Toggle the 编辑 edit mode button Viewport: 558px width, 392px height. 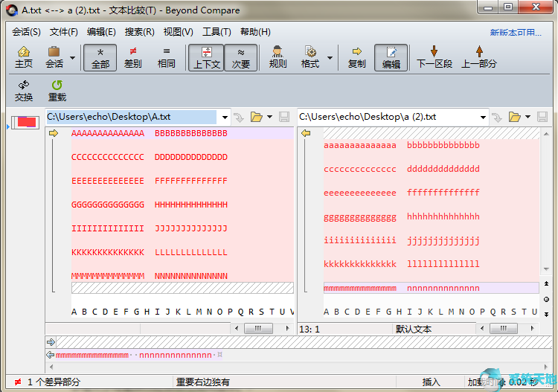coord(391,57)
